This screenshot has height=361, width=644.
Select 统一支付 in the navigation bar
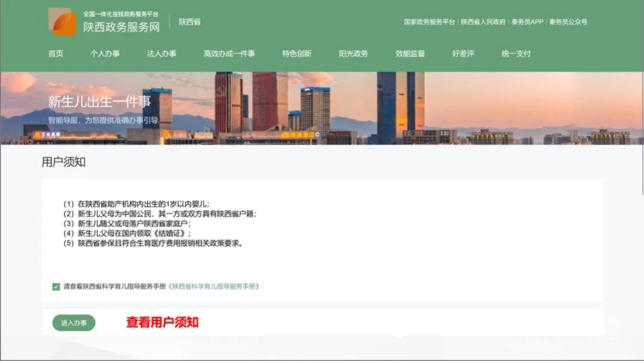tap(516, 54)
